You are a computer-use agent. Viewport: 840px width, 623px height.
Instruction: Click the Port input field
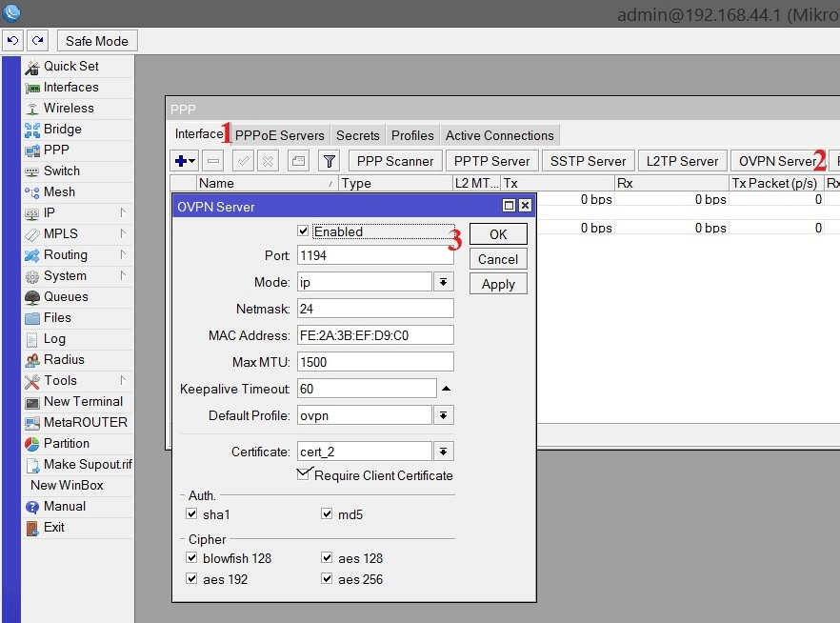[x=375, y=255]
